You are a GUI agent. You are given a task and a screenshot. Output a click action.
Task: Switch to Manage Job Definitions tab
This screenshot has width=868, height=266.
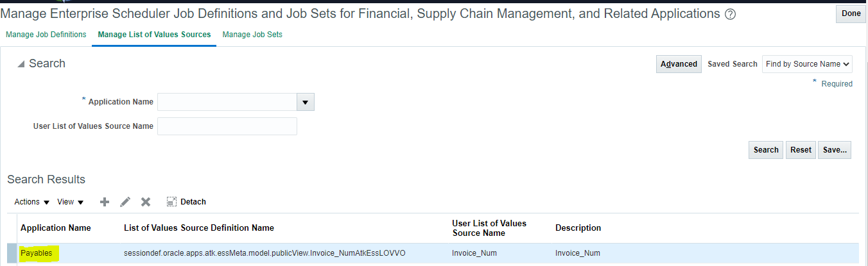(x=46, y=35)
